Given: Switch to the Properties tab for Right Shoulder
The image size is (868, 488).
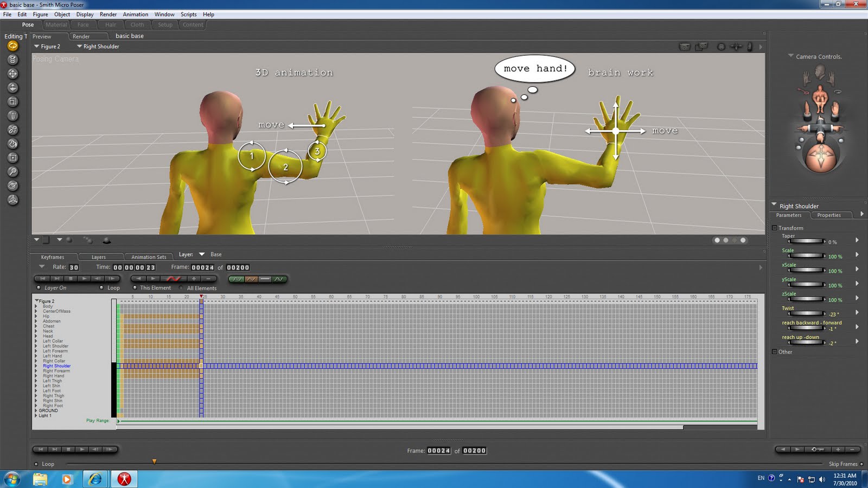Looking at the screenshot, I should tap(829, 215).
